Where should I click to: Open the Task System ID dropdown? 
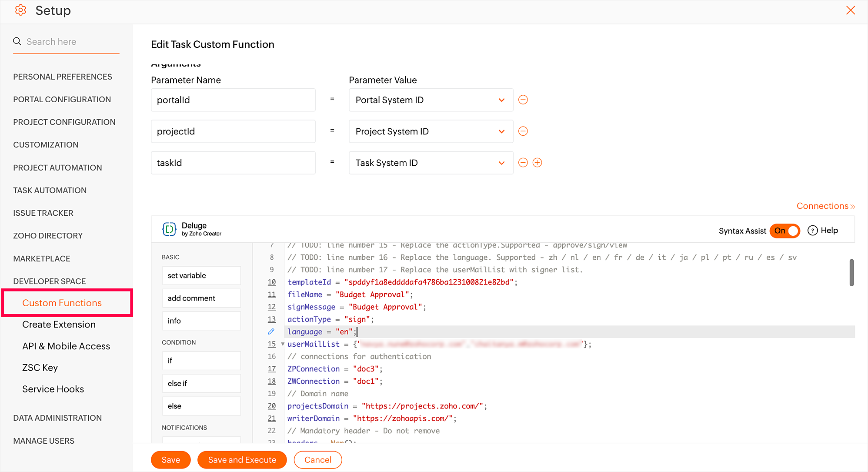(x=431, y=163)
